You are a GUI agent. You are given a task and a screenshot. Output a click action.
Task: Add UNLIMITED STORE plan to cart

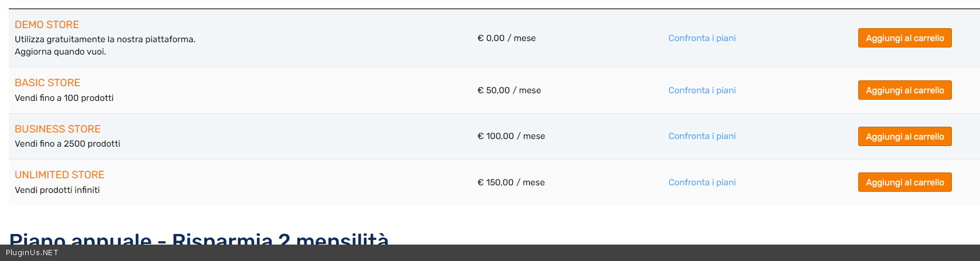[x=904, y=182]
